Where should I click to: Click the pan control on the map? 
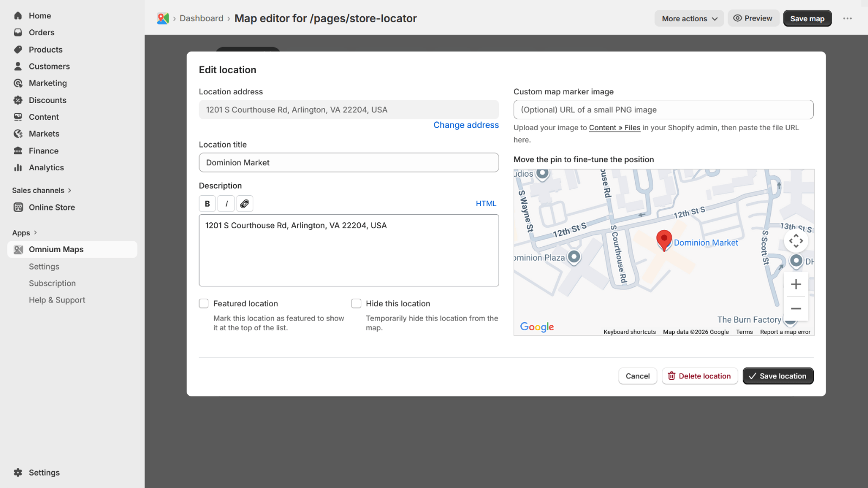click(796, 241)
